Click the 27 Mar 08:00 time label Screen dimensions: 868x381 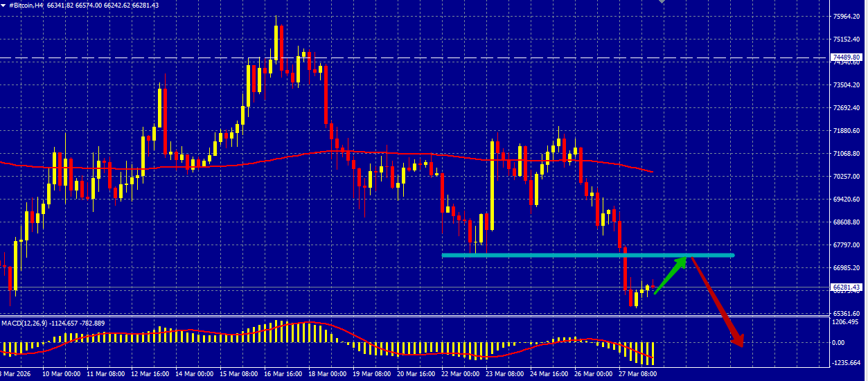(637, 373)
